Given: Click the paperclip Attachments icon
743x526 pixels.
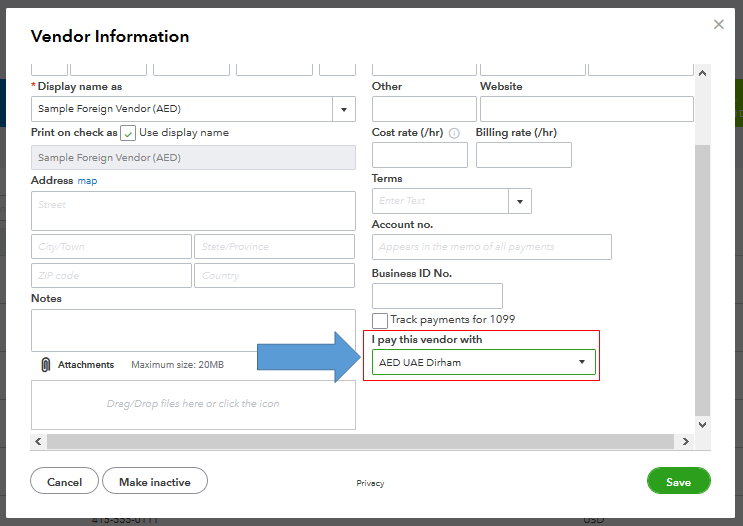Looking at the screenshot, I should [x=45, y=365].
